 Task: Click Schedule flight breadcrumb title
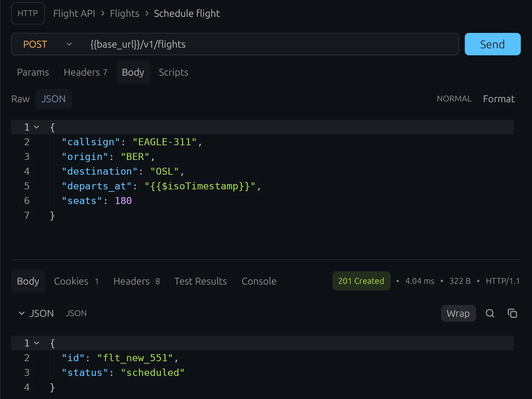(x=187, y=13)
